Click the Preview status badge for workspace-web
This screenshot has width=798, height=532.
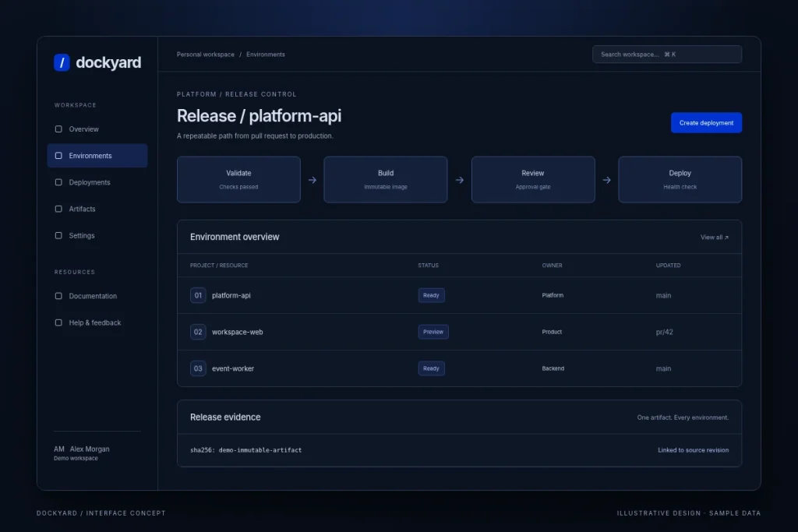[433, 332]
